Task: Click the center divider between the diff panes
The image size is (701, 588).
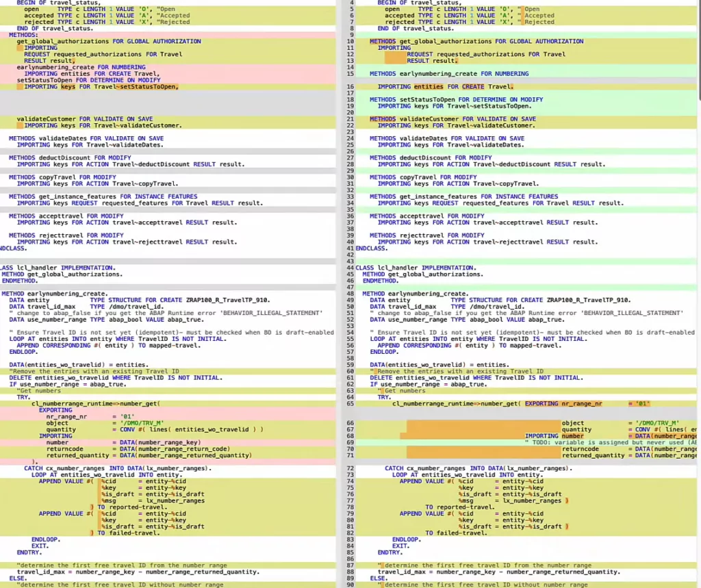Action: click(337, 294)
